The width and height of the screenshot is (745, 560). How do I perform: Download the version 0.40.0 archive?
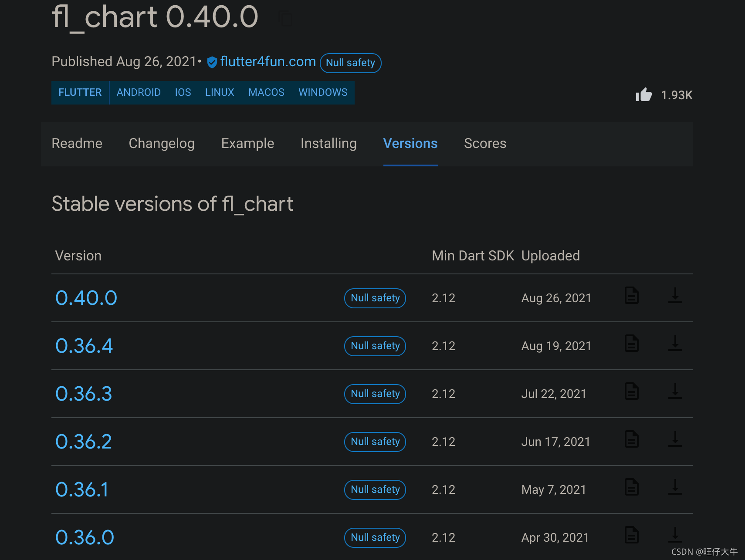(x=675, y=296)
